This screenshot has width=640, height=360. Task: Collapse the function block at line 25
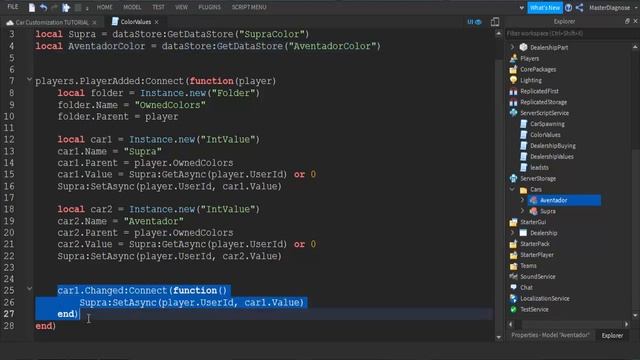point(29,289)
